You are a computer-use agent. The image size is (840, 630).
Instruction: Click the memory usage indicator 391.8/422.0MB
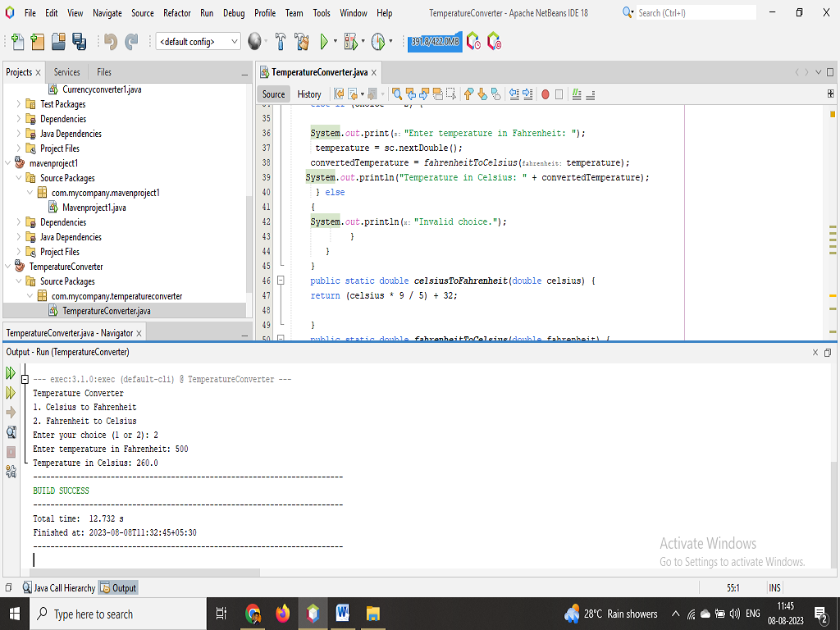coord(435,42)
